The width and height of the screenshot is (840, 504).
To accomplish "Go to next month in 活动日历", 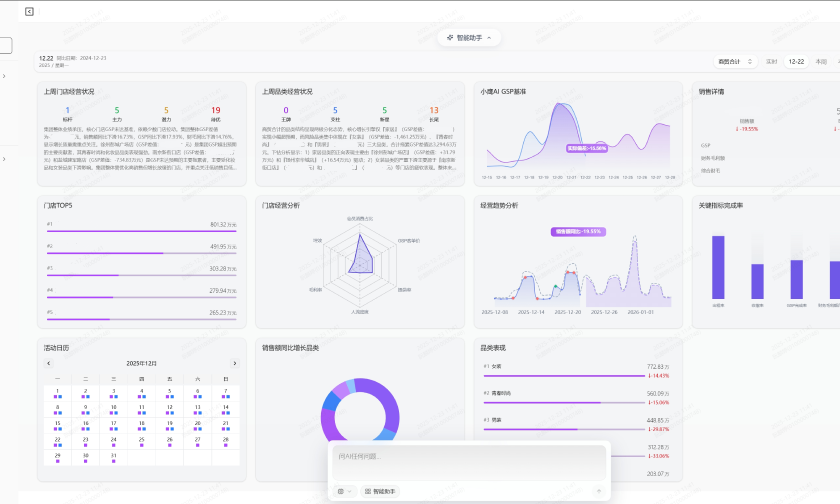I will 235,363.
